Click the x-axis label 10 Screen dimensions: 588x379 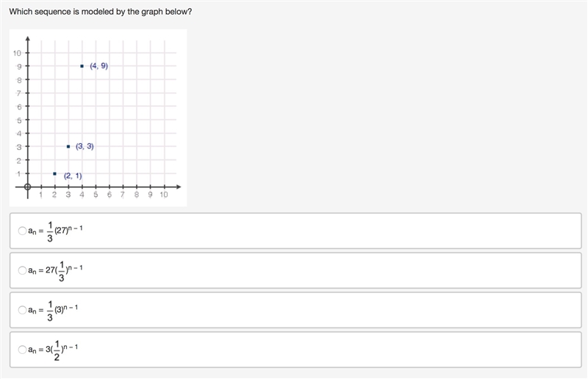tap(163, 195)
